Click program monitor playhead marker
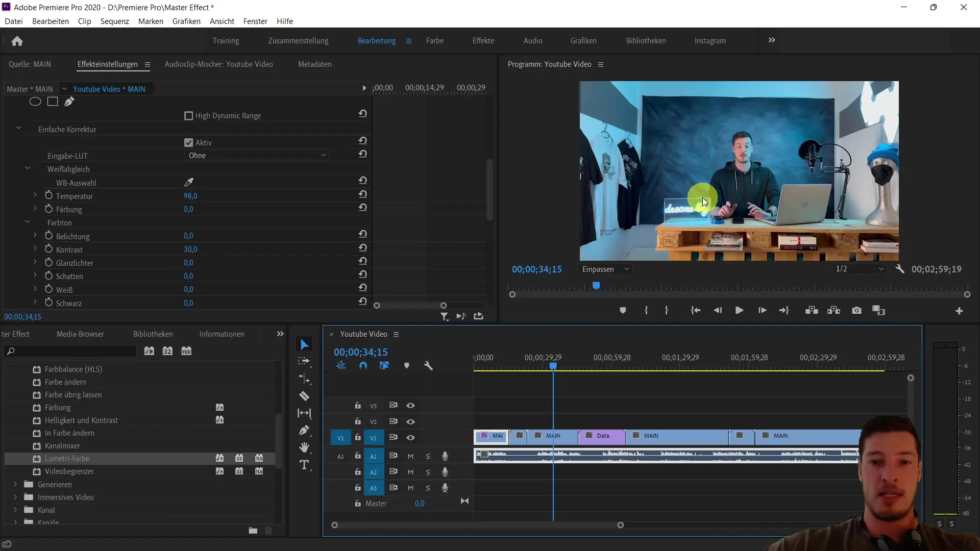Viewport: 980px width, 551px height. pyautogui.click(x=596, y=286)
